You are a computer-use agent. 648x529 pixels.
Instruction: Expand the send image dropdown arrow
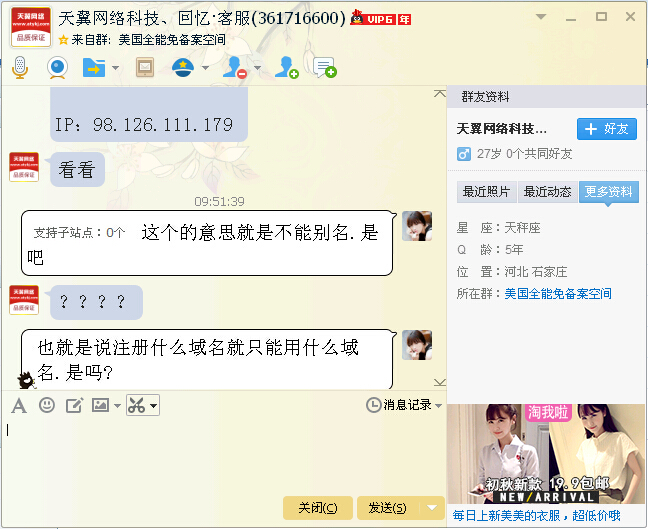point(117,406)
